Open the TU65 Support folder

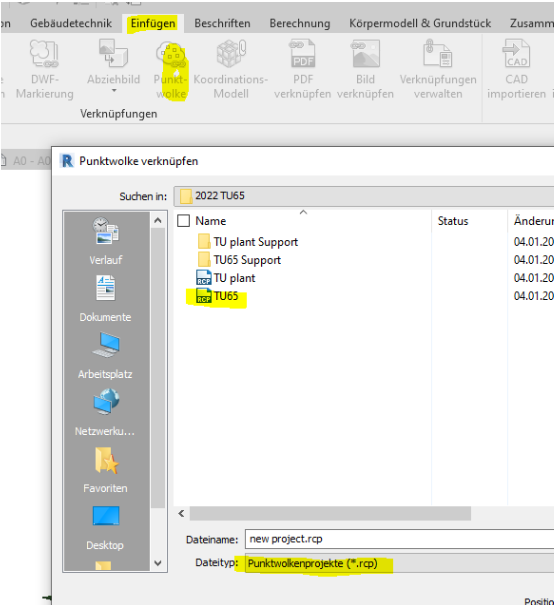coord(239,260)
